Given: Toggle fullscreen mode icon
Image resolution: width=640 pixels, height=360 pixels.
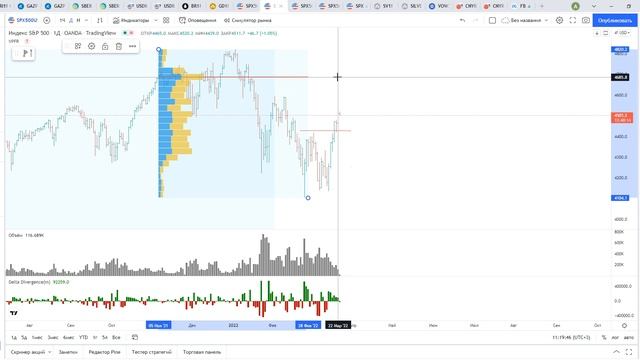Looking at the screenshot, I should (573, 20).
